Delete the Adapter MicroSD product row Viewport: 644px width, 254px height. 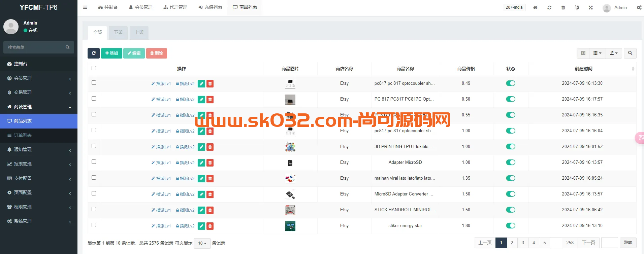[x=210, y=163]
